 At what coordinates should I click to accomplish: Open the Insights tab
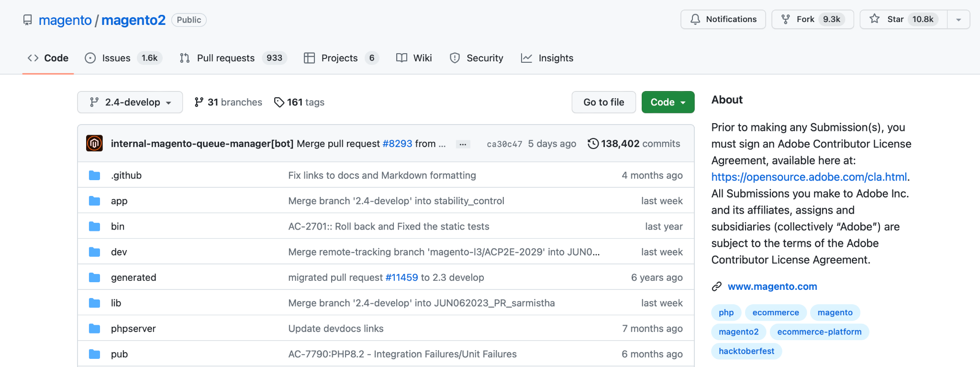tap(547, 58)
